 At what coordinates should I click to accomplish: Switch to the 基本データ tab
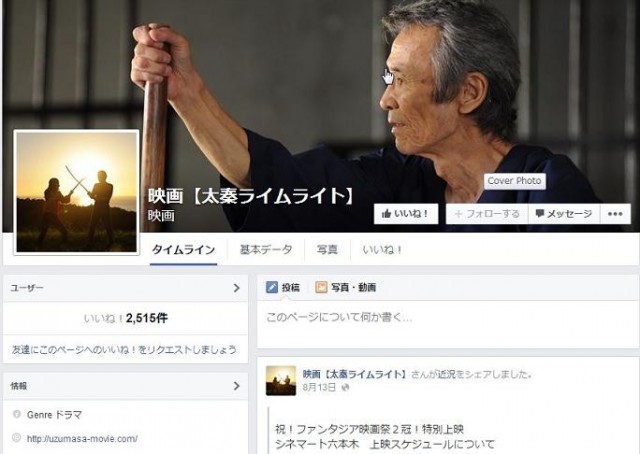(266, 249)
